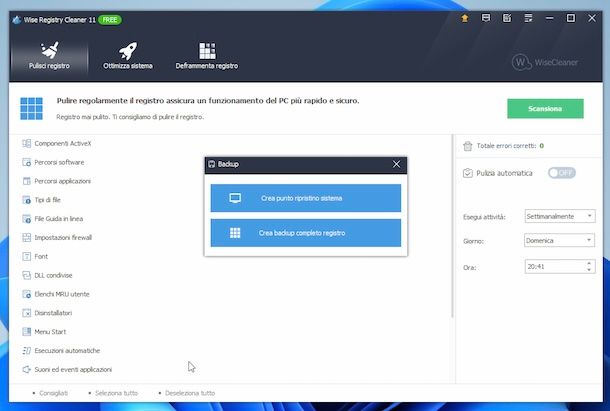Click the Suoni ed eventi applicazioni icon

pyautogui.click(x=26, y=369)
